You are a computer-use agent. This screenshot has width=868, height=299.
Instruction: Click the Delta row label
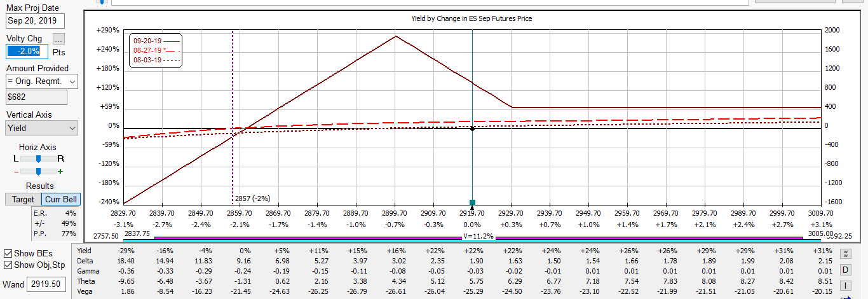pos(85,261)
